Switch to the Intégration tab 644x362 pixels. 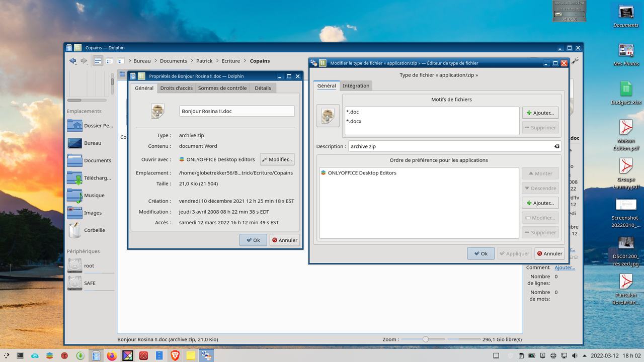[x=356, y=85]
